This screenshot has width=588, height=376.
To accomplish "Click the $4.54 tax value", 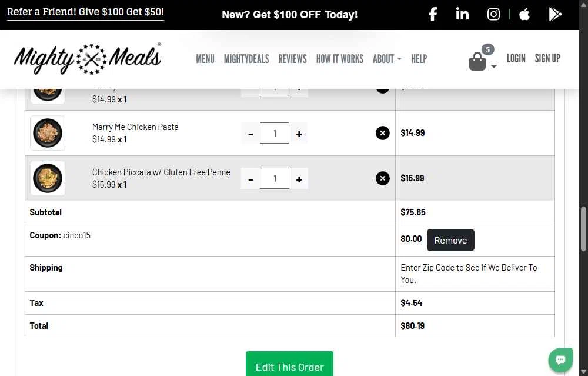I will coord(412,303).
